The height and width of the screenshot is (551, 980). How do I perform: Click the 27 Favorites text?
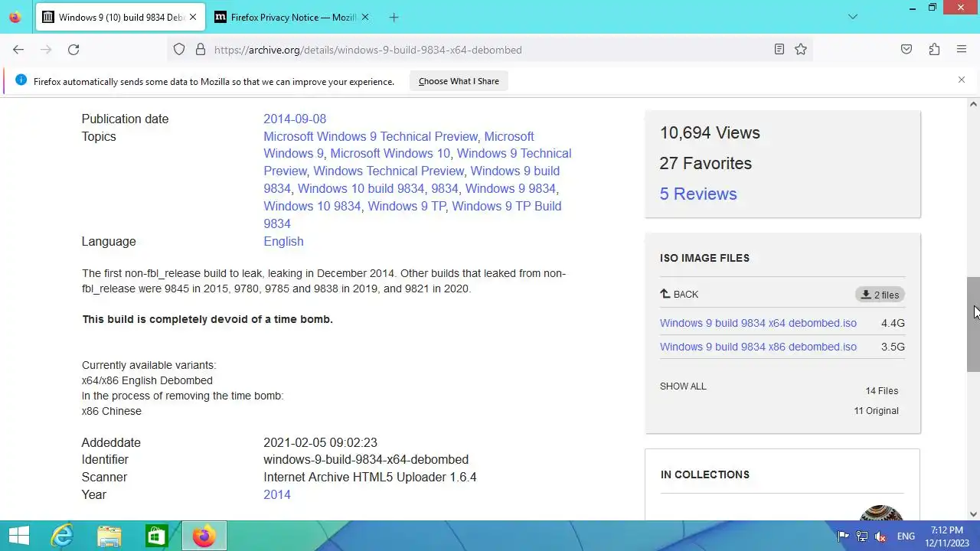706,163
